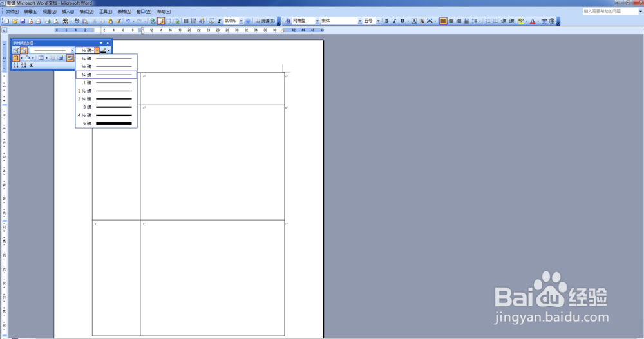Open the style dropdown list
The height and width of the screenshot is (339, 644).
click(317, 21)
